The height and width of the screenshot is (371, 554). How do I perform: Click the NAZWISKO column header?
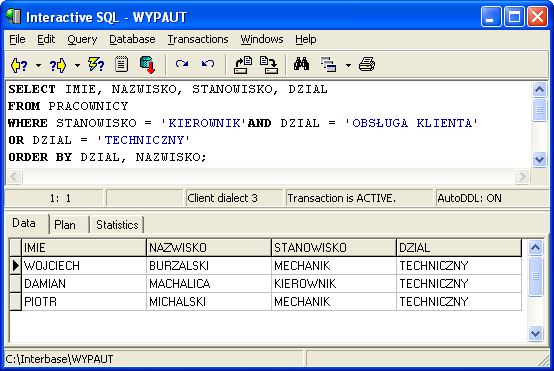[x=209, y=248]
